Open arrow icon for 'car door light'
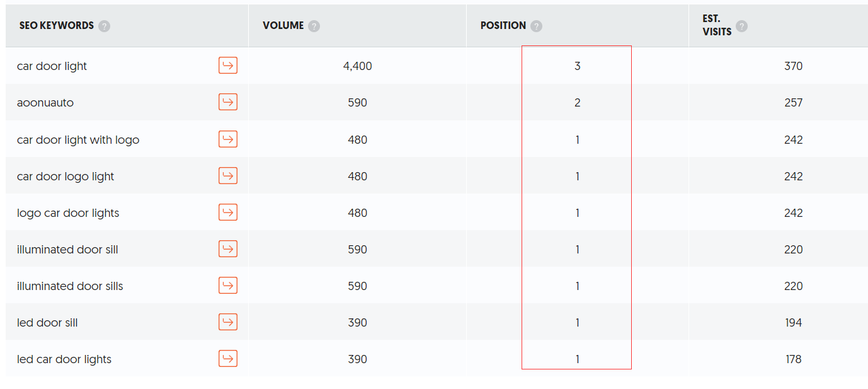This screenshot has width=868, height=389. tap(228, 65)
